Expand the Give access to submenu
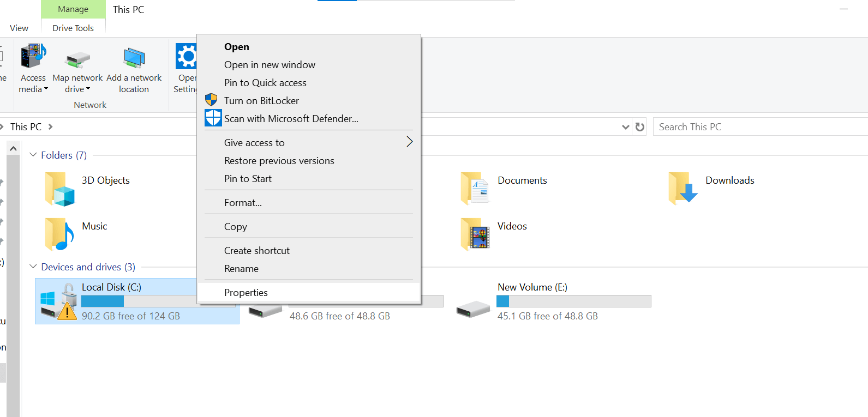 click(x=309, y=143)
